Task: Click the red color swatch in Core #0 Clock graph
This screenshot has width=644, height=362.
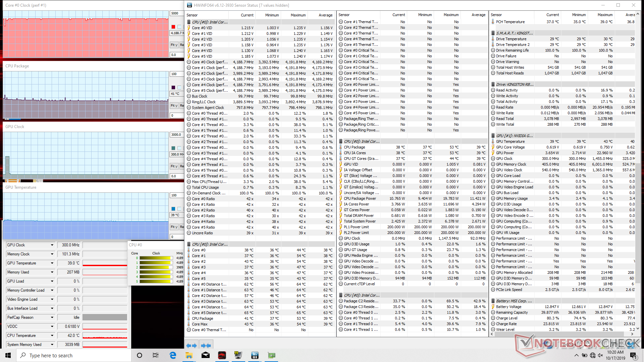Action: pos(173,27)
